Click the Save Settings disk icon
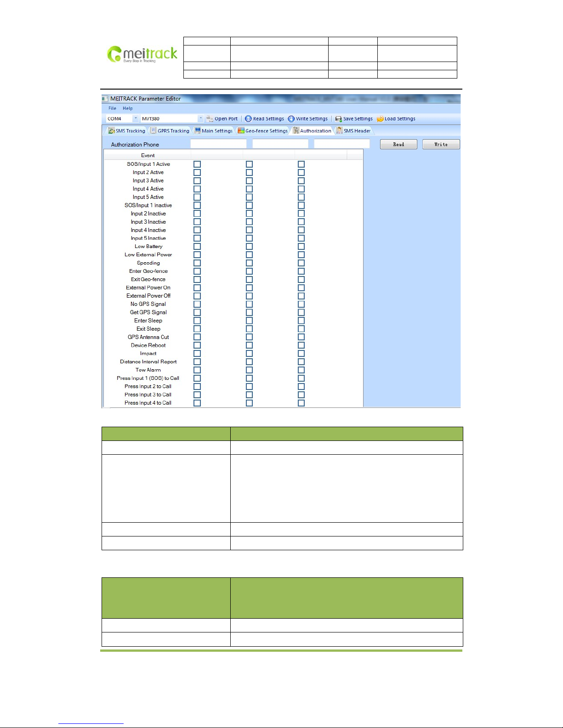 pos(338,119)
